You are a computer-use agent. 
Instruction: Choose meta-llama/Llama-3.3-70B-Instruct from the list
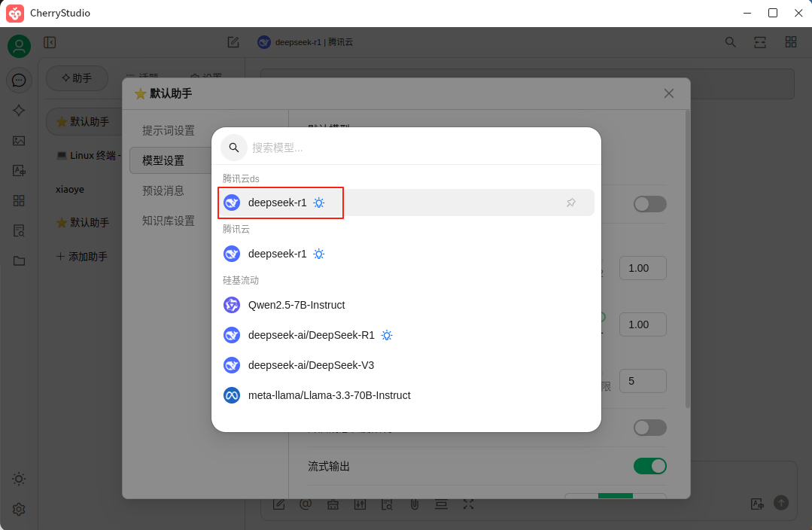tap(329, 395)
